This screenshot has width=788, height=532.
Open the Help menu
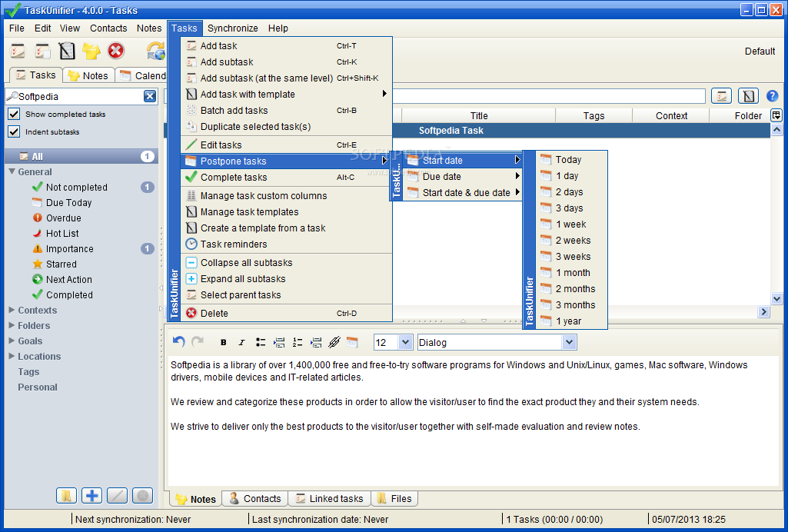click(x=278, y=28)
